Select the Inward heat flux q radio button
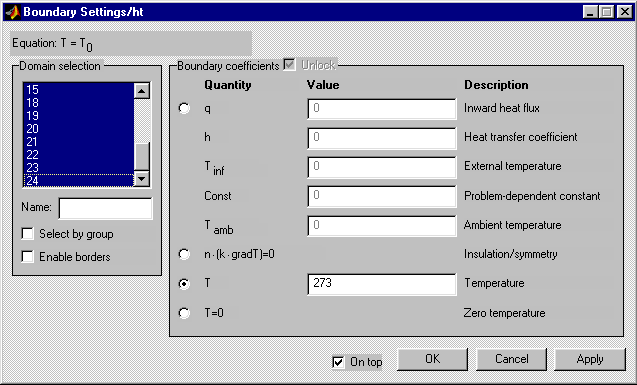The width and height of the screenshot is (637, 385). point(184,108)
